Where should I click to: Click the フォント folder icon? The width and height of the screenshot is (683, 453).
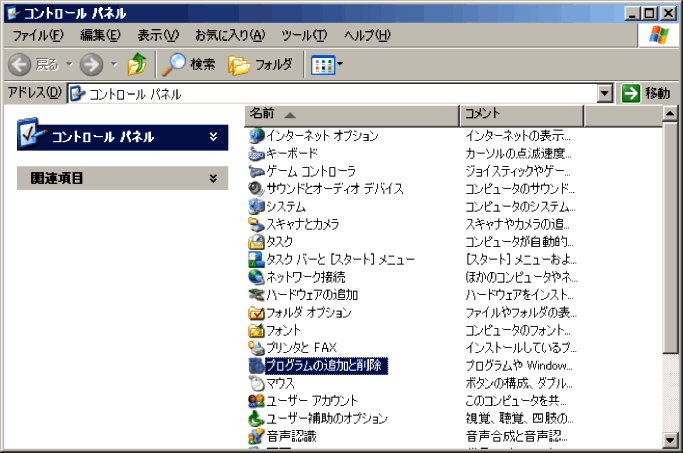[x=256, y=330]
